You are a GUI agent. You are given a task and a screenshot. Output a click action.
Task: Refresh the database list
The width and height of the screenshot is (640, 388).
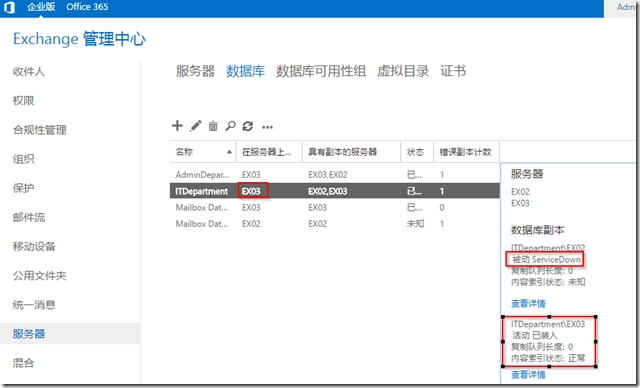coord(248,126)
